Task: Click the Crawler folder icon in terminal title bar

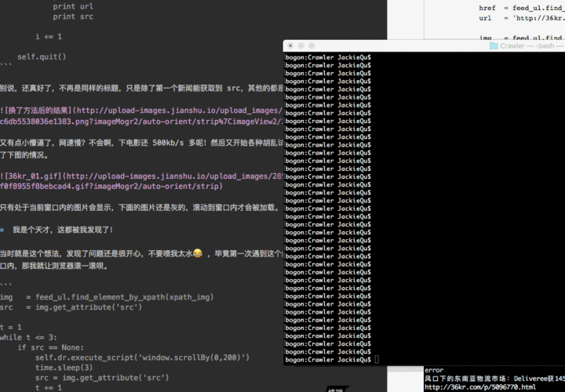Action: pyautogui.click(x=494, y=45)
